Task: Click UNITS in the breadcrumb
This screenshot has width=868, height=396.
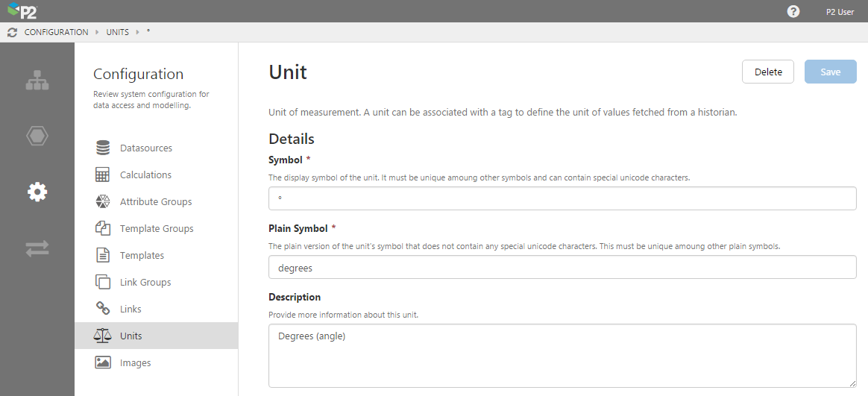Action: [x=117, y=33]
